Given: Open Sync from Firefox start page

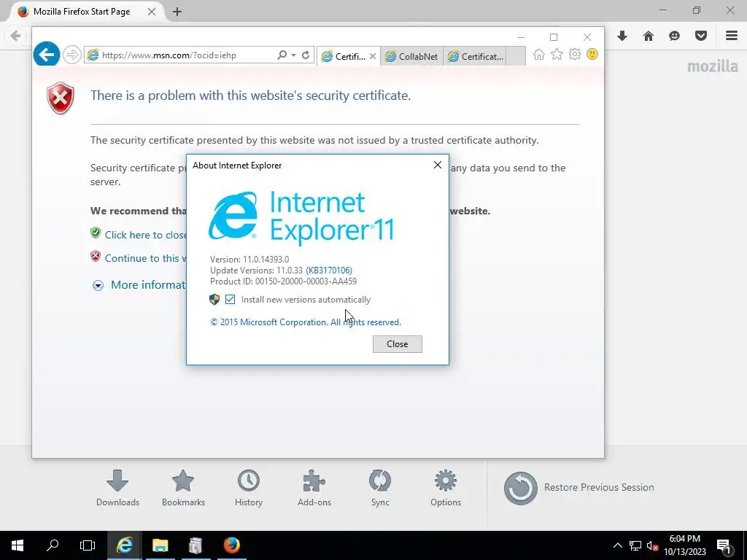Looking at the screenshot, I should pos(380,488).
